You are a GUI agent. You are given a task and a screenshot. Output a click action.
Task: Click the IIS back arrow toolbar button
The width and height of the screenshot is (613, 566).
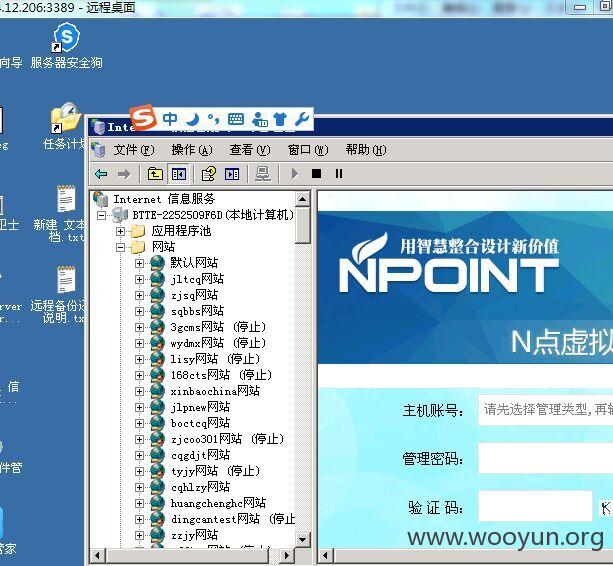[101, 174]
